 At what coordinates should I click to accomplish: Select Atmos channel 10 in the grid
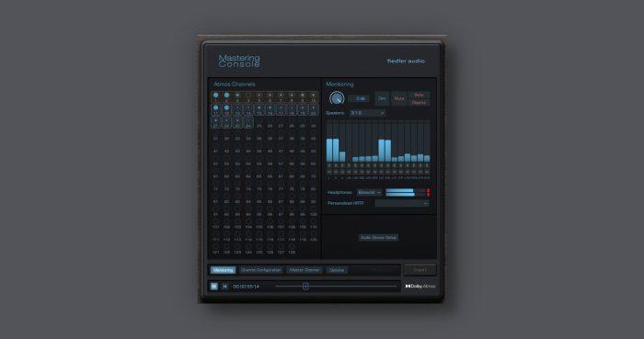point(314,96)
